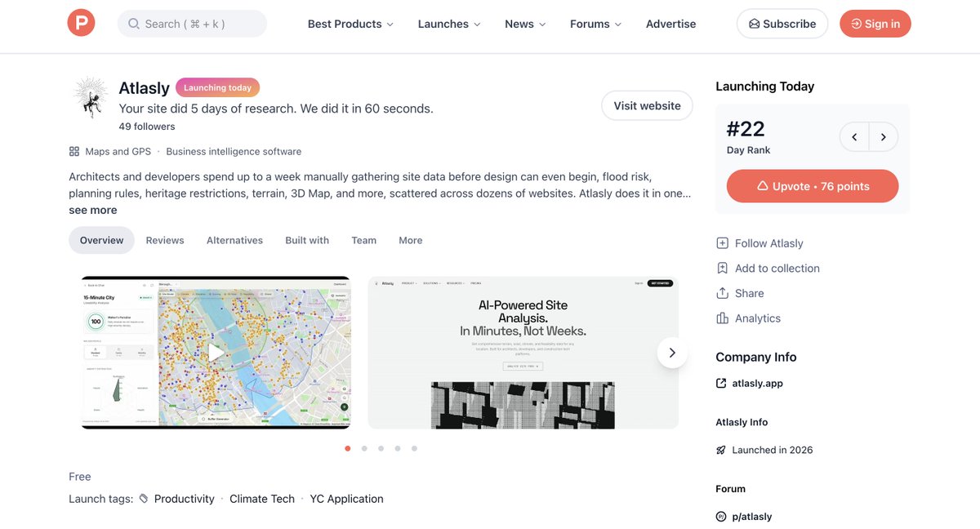This screenshot has height=529, width=980.
Task: Expand description with see more
Action: point(92,210)
